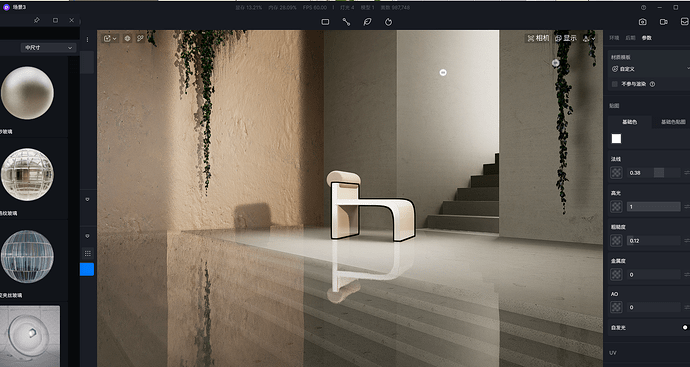This screenshot has height=367, width=690.
Task: Open the 中尺寸 size dropdown
Action: (x=48, y=48)
